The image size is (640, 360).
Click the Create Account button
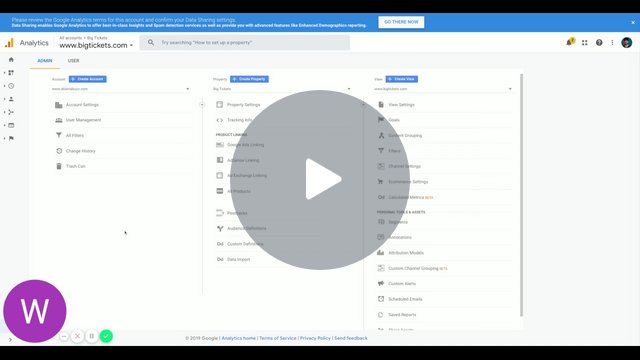pyautogui.click(x=88, y=79)
